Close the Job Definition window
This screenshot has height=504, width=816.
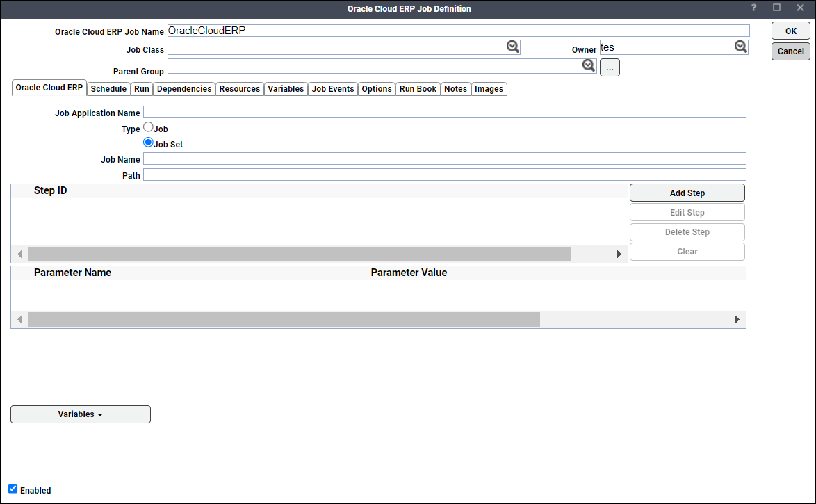(801, 7)
